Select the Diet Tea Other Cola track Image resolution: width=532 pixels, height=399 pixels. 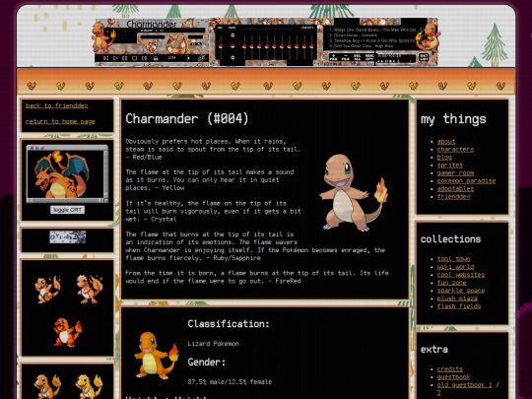pyautogui.click(x=361, y=45)
